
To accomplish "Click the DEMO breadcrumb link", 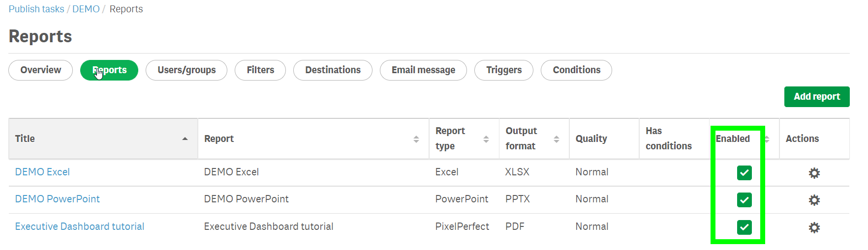I will point(86,9).
